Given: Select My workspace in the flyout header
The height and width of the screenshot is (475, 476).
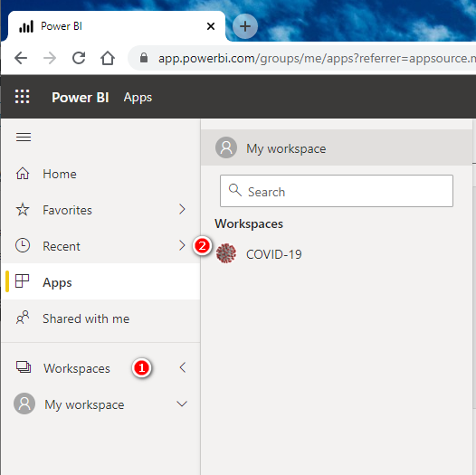Looking at the screenshot, I should tap(337, 147).
